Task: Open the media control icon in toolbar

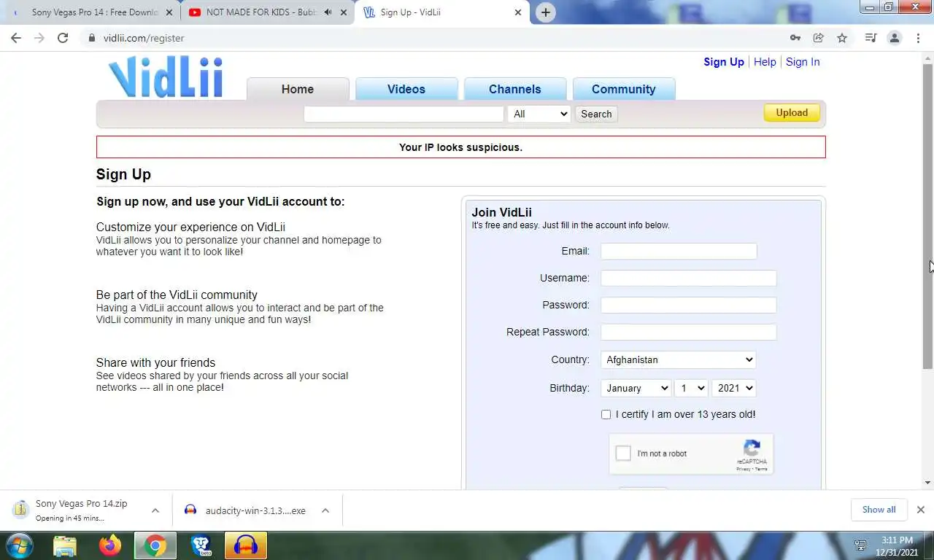Action: click(871, 38)
